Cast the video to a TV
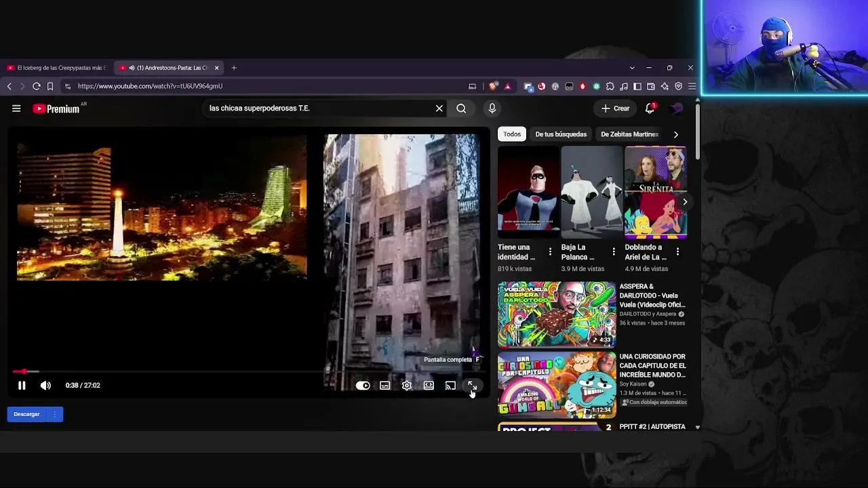Screen dimensions: 868x488 [450, 386]
